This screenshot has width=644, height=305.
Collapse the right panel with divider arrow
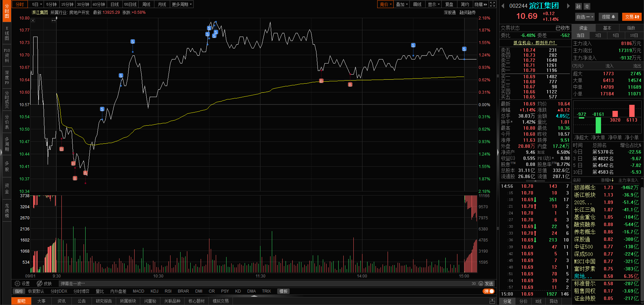[498, 152]
